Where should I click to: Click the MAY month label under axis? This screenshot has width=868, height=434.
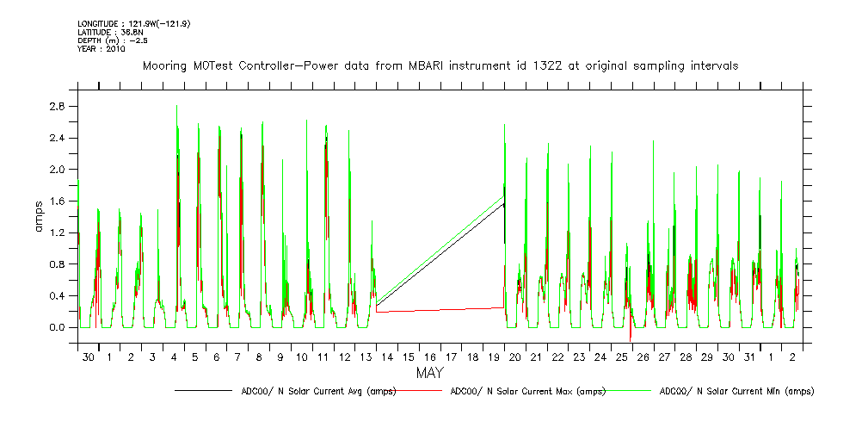(429, 374)
